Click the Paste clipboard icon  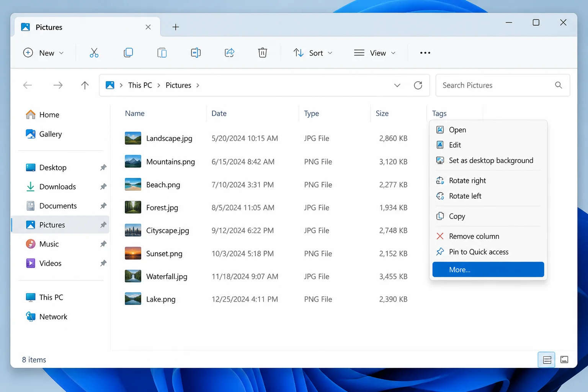point(162,53)
